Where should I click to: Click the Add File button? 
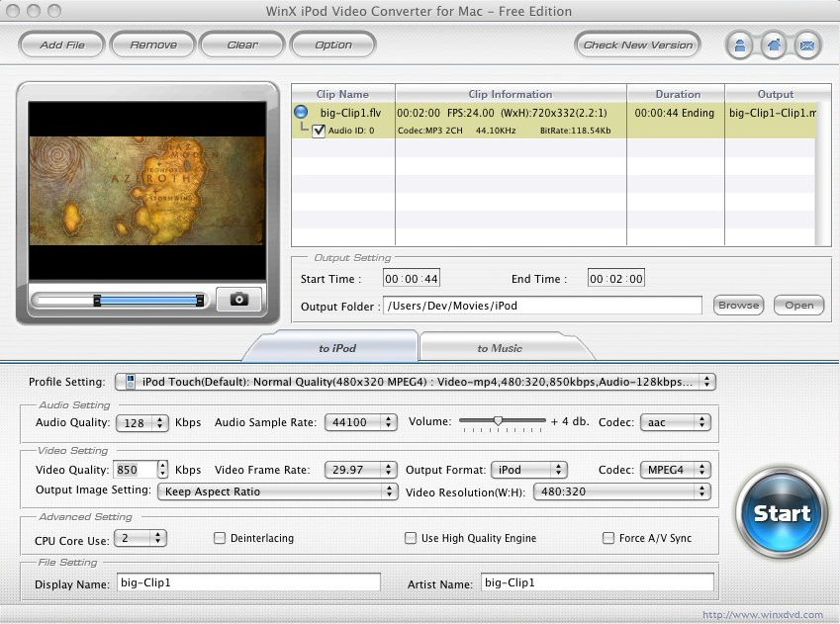click(x=61, y=45)
